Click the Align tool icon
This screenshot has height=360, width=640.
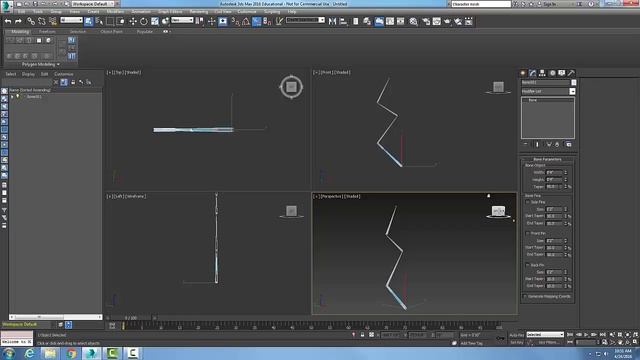(343, 21)
